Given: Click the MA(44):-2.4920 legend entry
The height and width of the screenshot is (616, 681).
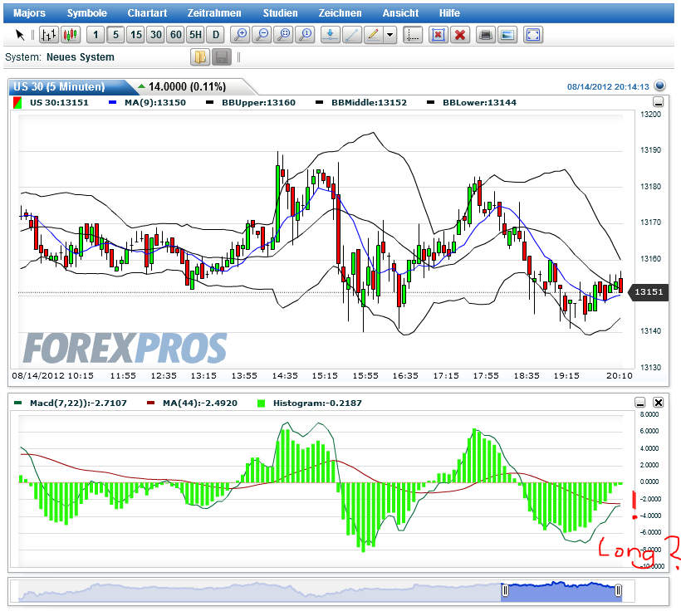Looking at the screenshot, I should coord(193,403).
